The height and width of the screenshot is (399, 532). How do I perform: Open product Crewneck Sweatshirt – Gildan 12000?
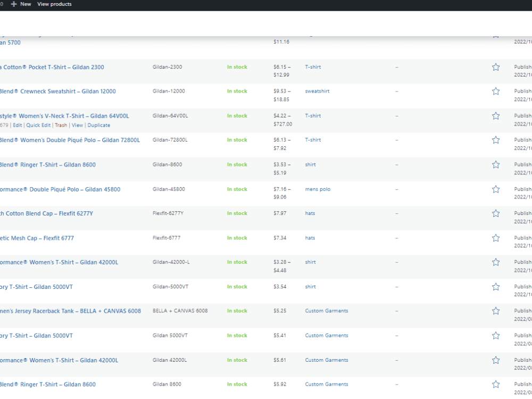[x=57, y=92]
